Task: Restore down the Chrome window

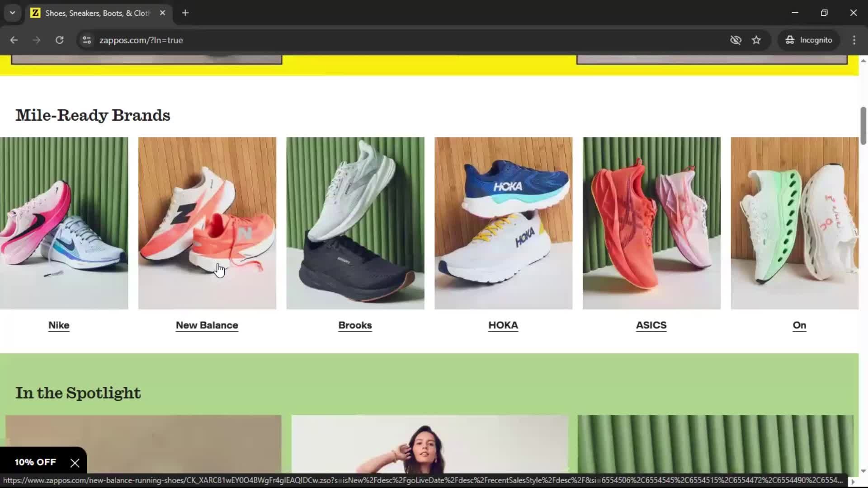Action: click(x=824, y=13)
